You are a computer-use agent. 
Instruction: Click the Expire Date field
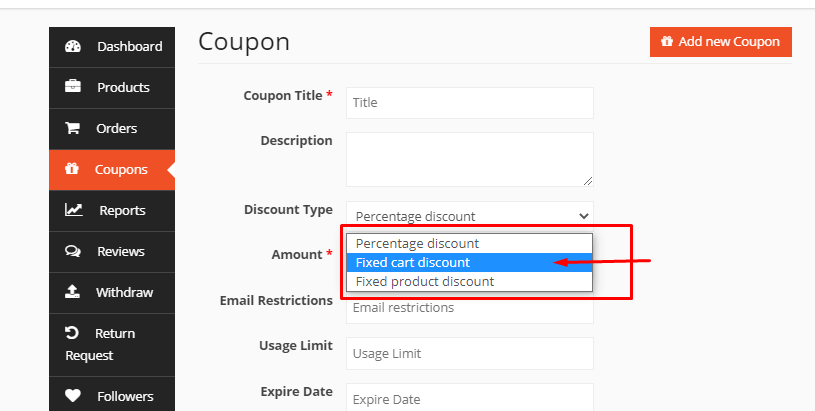(x=470, y=398)
